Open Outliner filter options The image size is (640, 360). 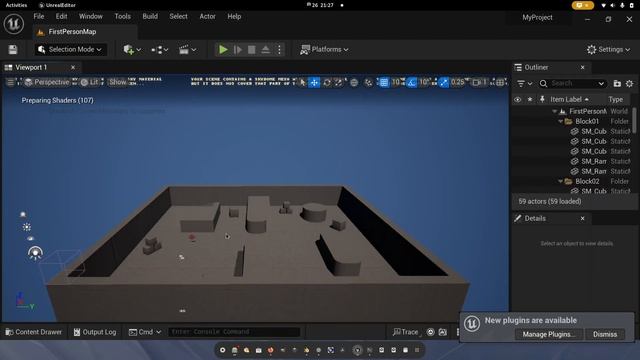coord(524,84)
